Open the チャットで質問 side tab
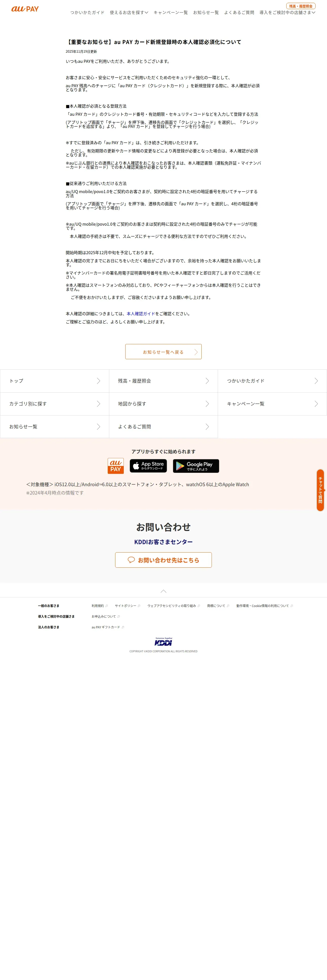 (x=321, y=490)
